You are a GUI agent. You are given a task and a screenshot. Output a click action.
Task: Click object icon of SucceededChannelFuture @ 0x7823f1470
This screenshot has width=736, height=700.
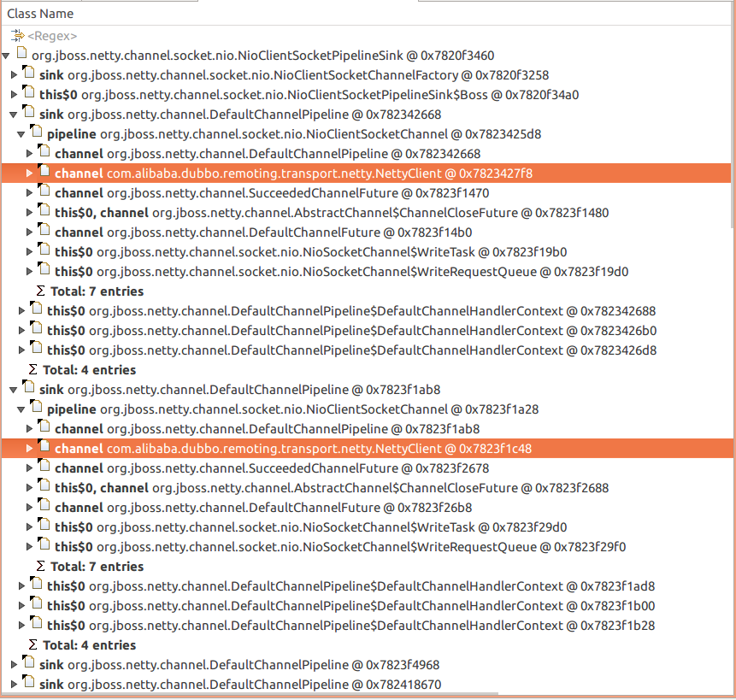click(44, 193)
